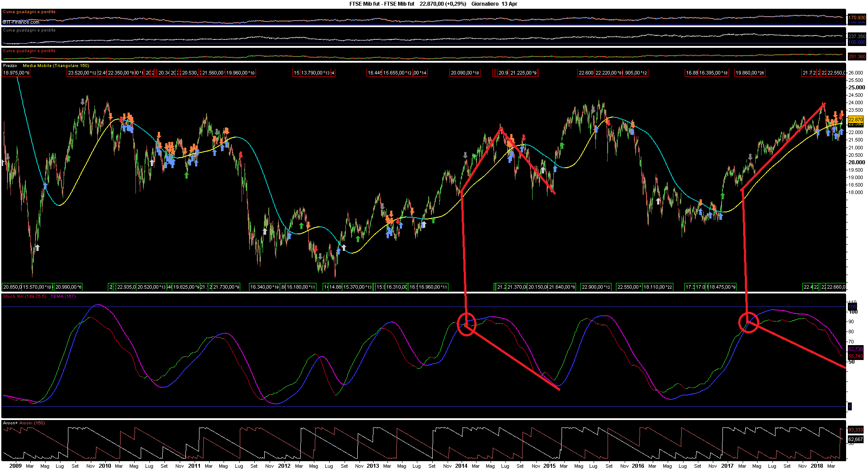
Task: Click the Aroon+ Aroon- (150) indicator label
Action: click(x=24, y=423)
